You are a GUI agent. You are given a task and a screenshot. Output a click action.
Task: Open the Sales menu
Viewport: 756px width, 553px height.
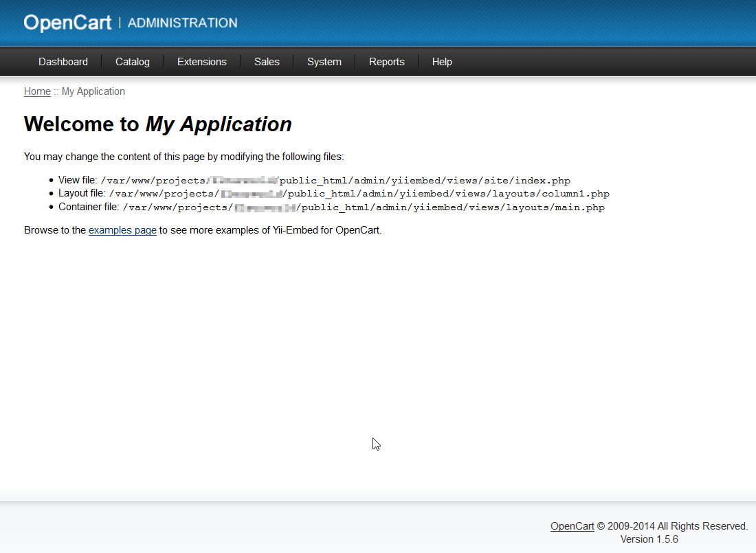[x=267, y=62]
